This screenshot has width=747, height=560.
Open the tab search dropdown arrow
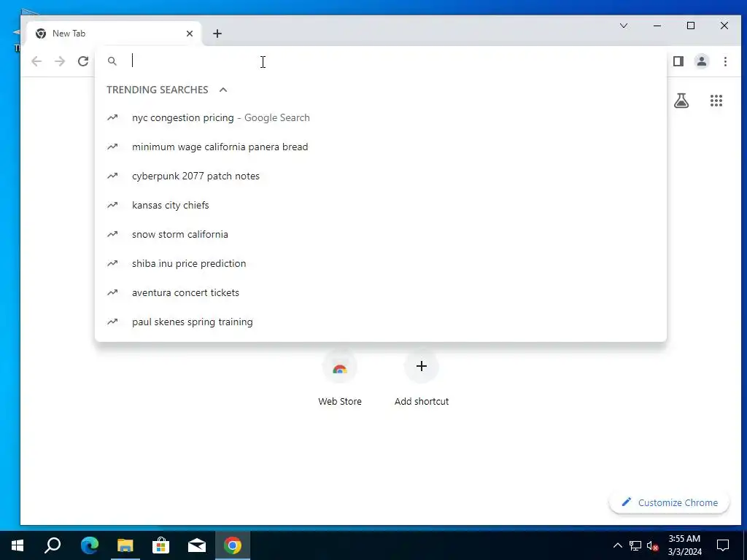pyautogui.click(x=623, y=26)
